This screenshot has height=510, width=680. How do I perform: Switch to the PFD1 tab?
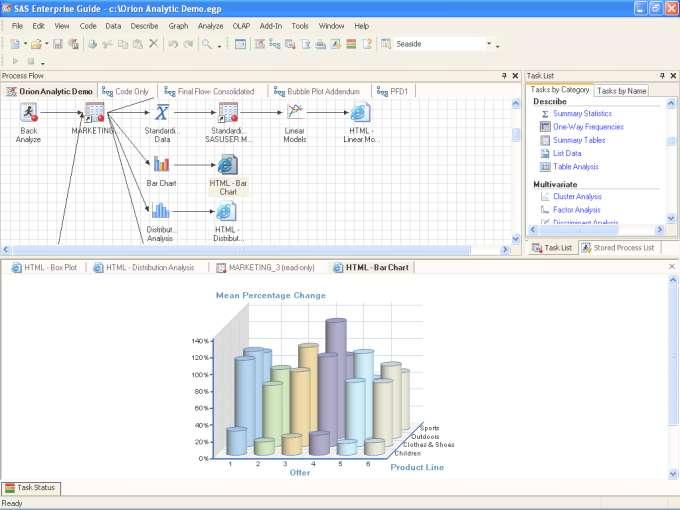(x=392, y=92)
